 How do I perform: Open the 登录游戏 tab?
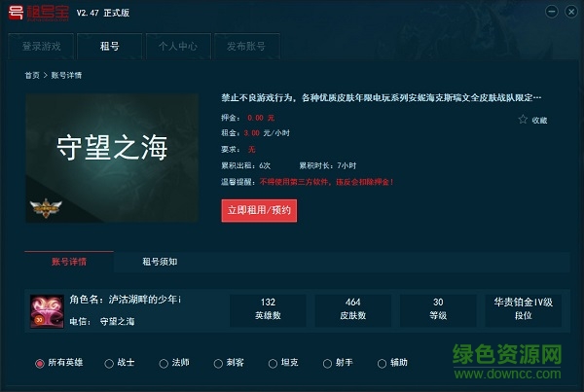(41, 46)
